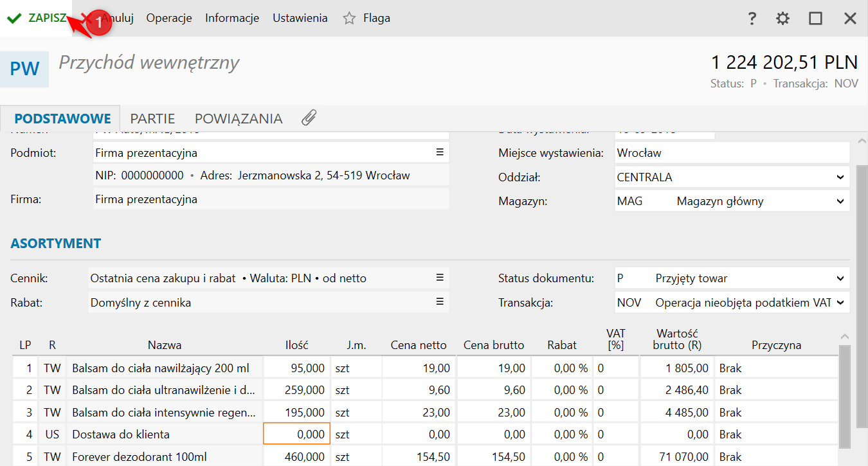Click the quantity cell 0,000 for Dostawa do klienta
The image size is (868, 466).
pyautogui.click(x=296, y=434)
